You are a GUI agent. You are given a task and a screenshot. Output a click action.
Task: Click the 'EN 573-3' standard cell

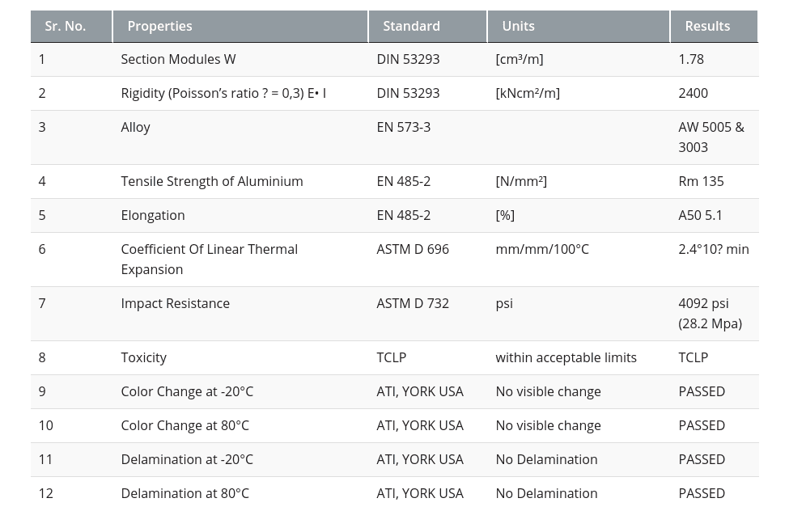click(403, 127)
